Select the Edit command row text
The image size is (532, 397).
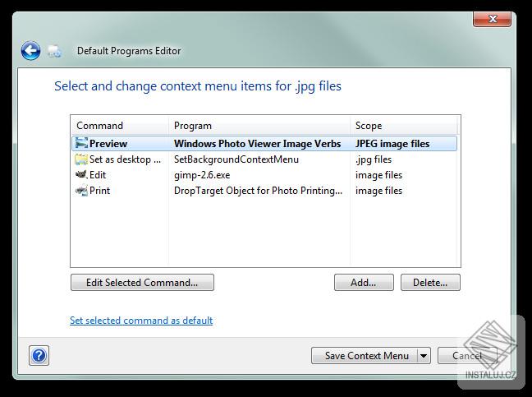(98, 175)
